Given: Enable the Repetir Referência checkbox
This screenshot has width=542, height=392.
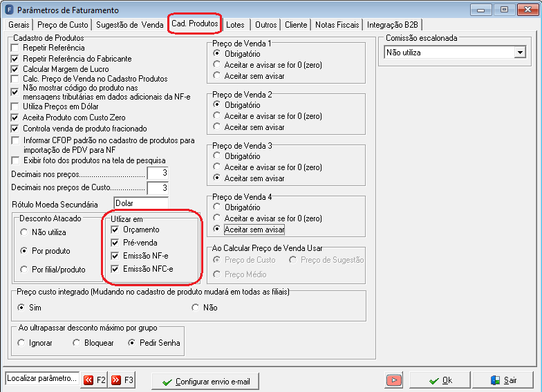Looking at the screenshot, I should coord(15,48).
